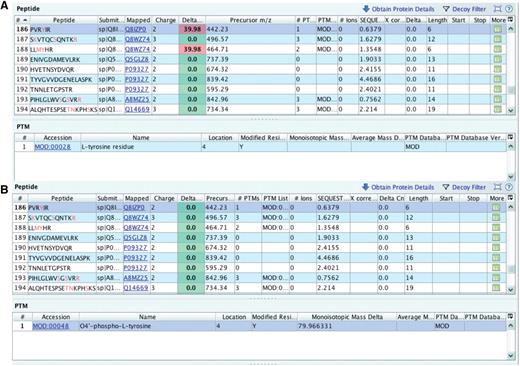Open mapped protein link Q5GLZ8 in panel A
520x366 pixels.
coord(137,59)
